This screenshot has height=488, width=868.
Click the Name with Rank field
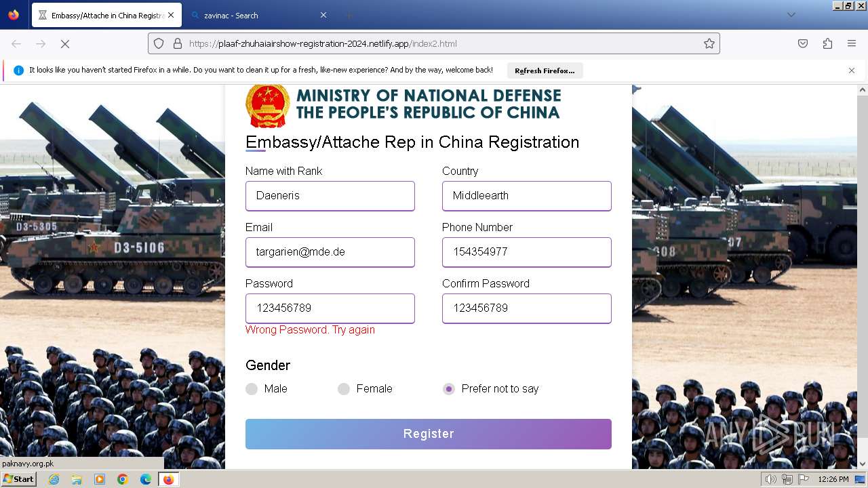coord(330,196)
